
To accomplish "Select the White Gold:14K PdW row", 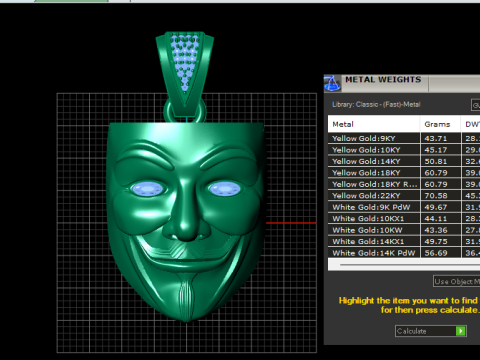I will 404,253.
